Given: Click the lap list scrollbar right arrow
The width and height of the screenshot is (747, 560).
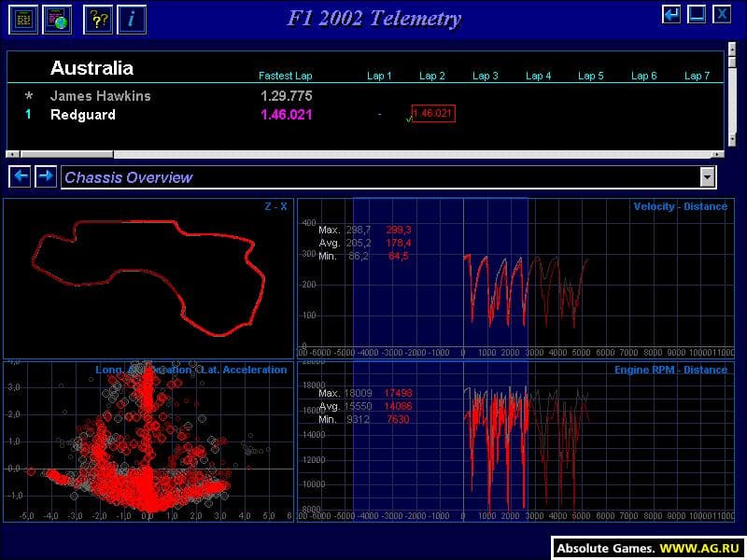Looking at the screenshot, I should pyautogui.click(x=717, y=154).
